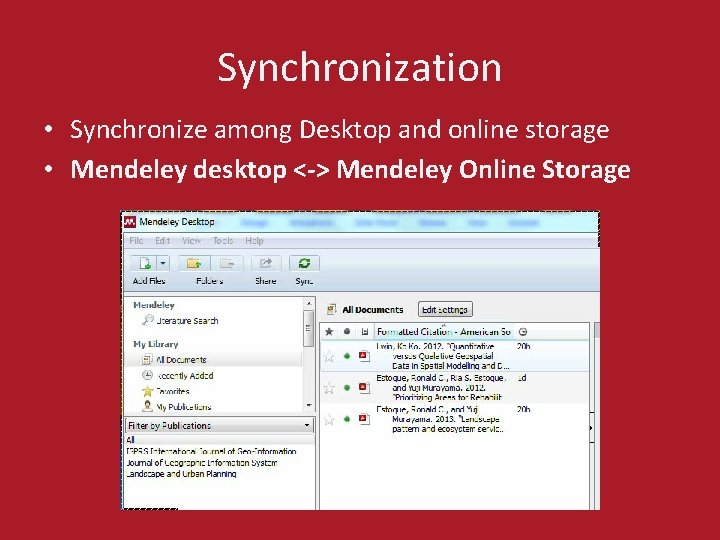The height and width of the screenshot is (540, 720).
Task: Click the sidebar scrollbar up arrow
Action: pos(309,303)
